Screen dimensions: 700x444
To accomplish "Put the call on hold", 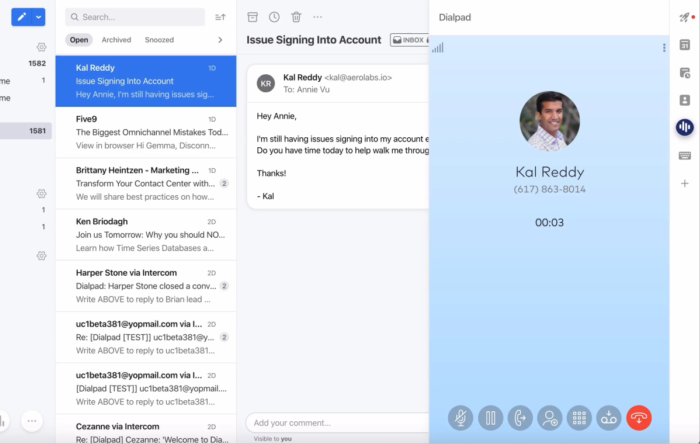I will pyautogui.click(x=490, y=418).
